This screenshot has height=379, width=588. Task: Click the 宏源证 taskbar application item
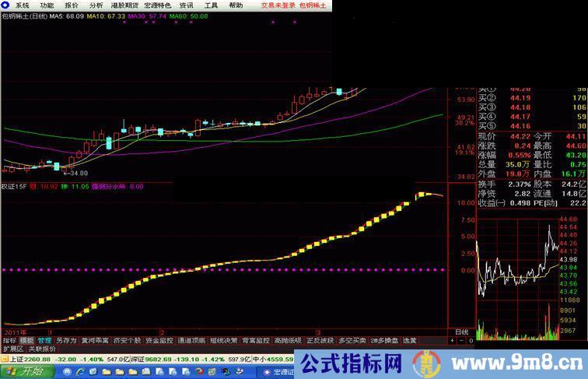(x=275, y=372)
